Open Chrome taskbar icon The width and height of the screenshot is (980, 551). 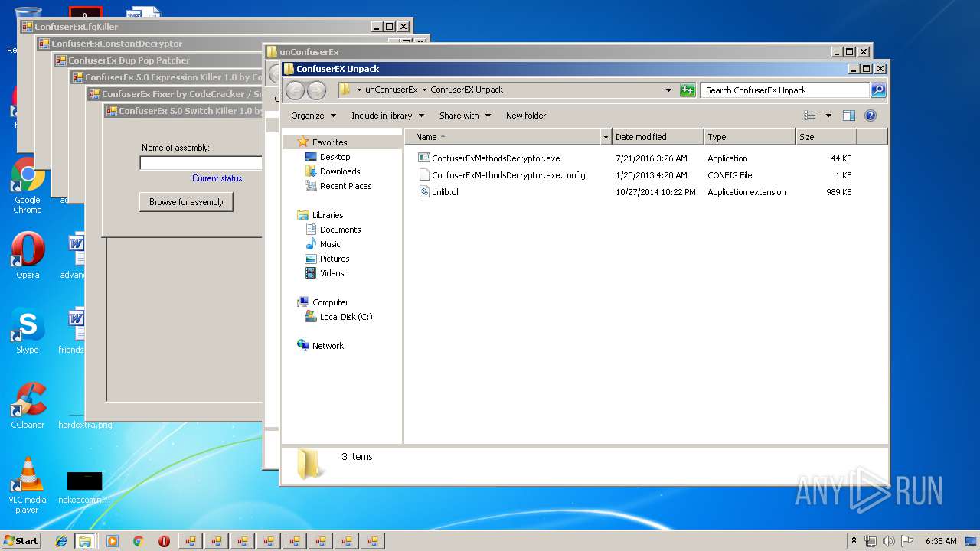point(138,541)
